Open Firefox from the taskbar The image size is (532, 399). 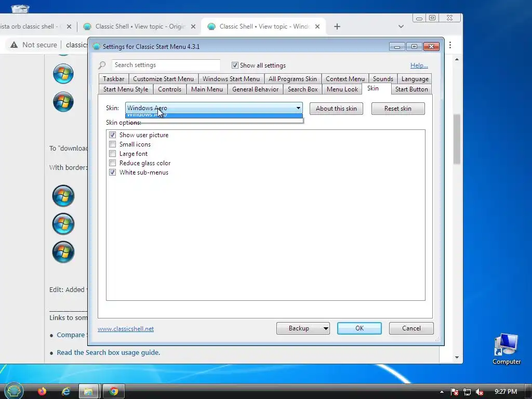click(42, 391)
